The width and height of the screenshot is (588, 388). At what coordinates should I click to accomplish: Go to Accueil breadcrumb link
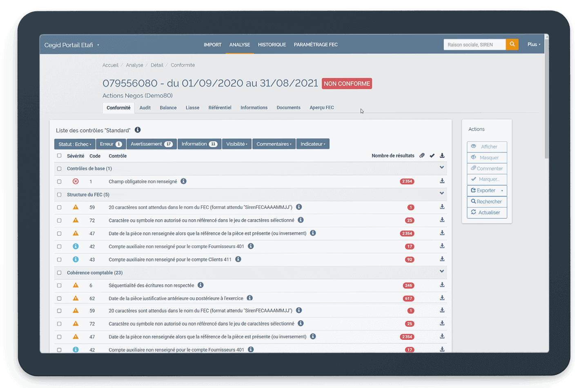click(110, 65)
